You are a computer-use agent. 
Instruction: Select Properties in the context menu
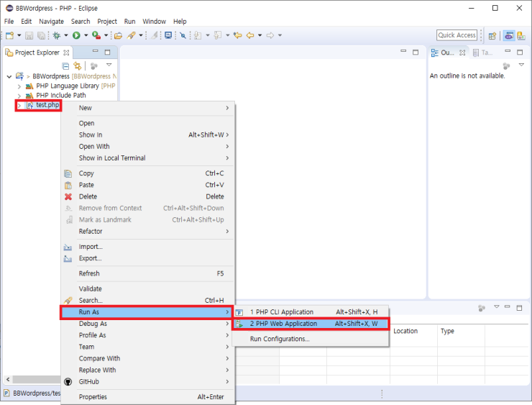pos(93,397)
